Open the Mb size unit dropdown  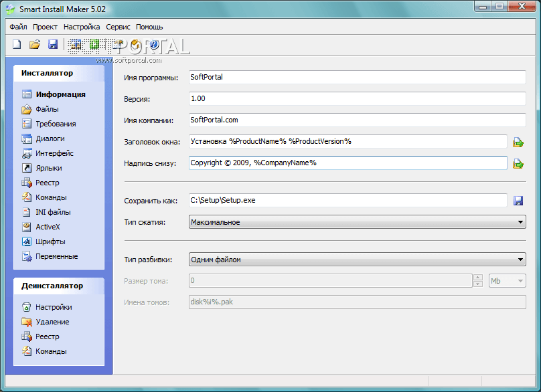pyautogui.click(x=508, y=281)
